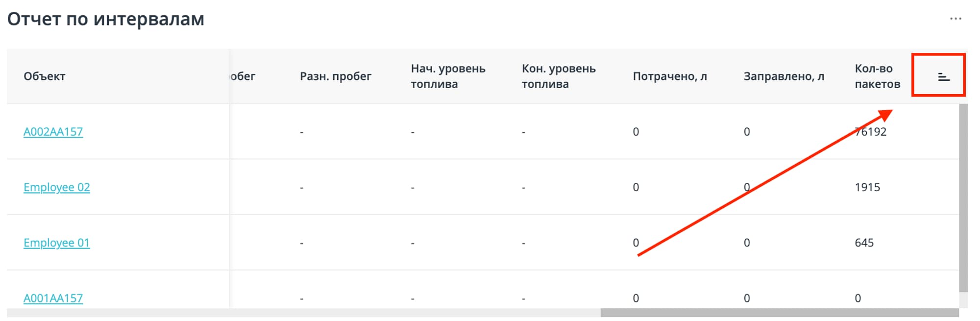Open object A002AA157 details
Viewport: 980px width, 321px height.
(x=54, y=131)
